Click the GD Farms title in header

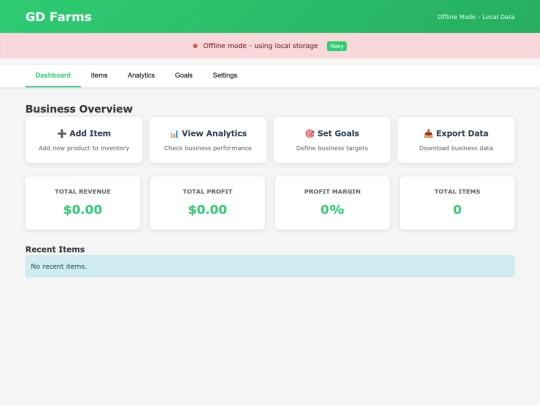coord(59,17)
